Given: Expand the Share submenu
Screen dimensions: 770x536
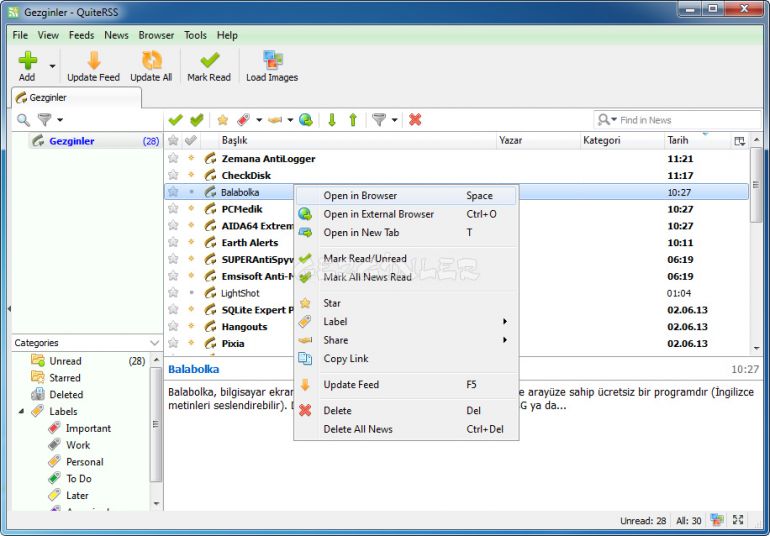Looking at the screenshot, I should [406, 340].
